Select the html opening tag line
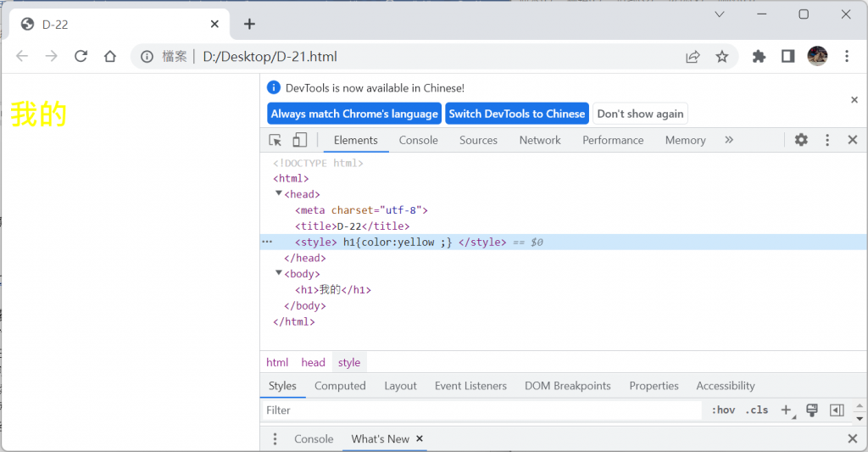 pos(291,178)
